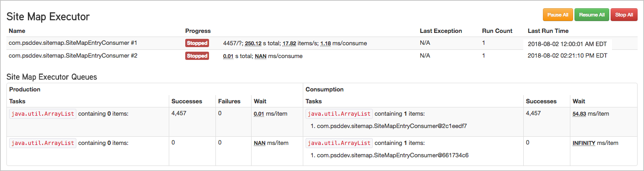Click the Failures column header

pyautogui.click(x=229, y=102)
